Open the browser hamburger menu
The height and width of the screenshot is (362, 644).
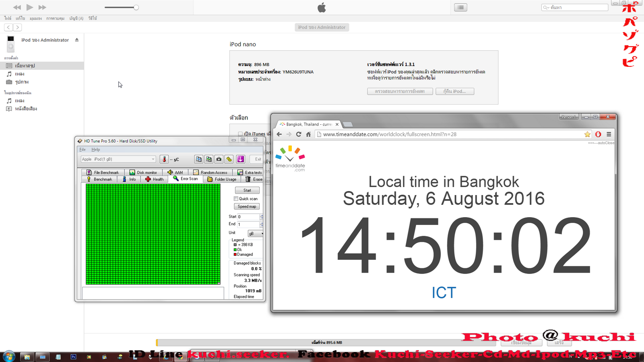(609, 134)
